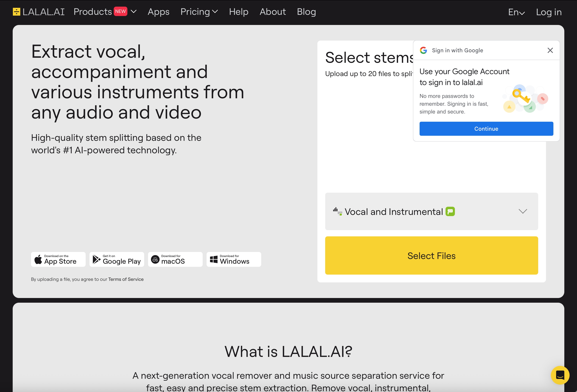
Task: Click the 'What is LALAL.AI?' heading
Action: click(x=288, y=352)
